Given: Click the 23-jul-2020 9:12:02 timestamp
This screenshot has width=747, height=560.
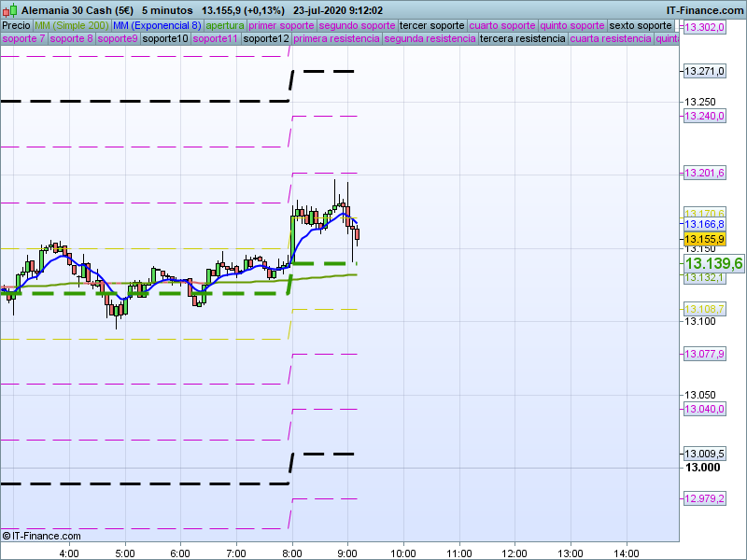Looking at the screenshot, I should [x=338, y=10].
